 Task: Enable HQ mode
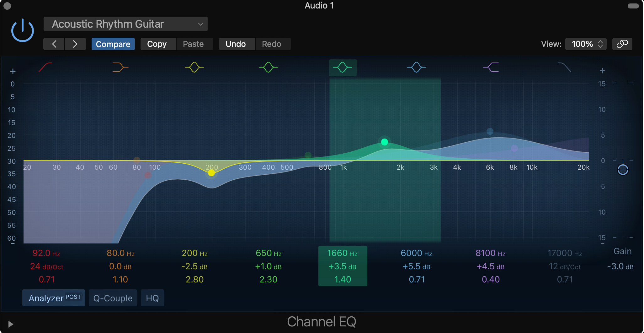152,298
